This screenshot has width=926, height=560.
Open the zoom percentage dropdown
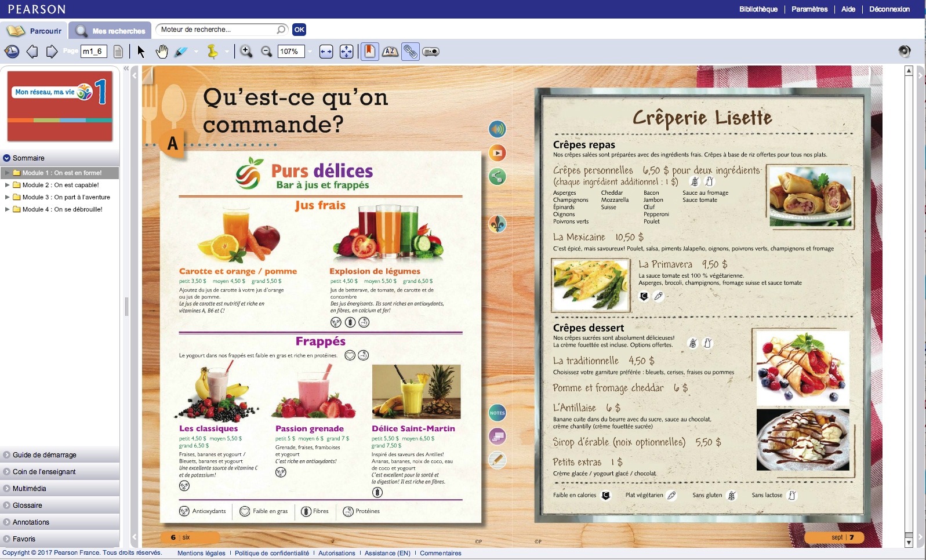coord(310,52)
